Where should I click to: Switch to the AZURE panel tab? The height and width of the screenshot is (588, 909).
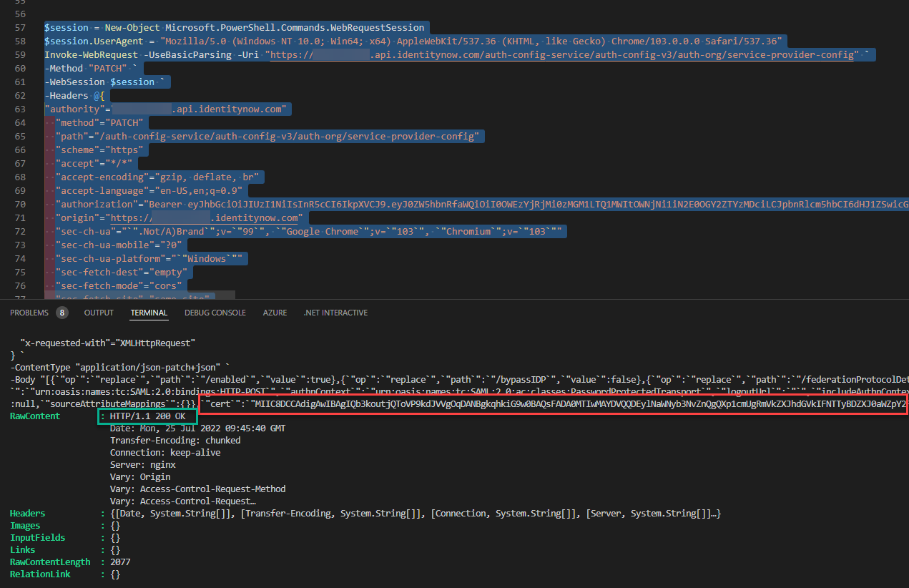[x=275, y=313]
